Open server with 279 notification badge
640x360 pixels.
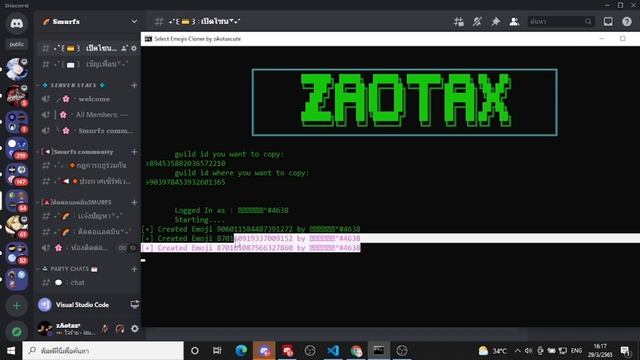click(16, 148)
